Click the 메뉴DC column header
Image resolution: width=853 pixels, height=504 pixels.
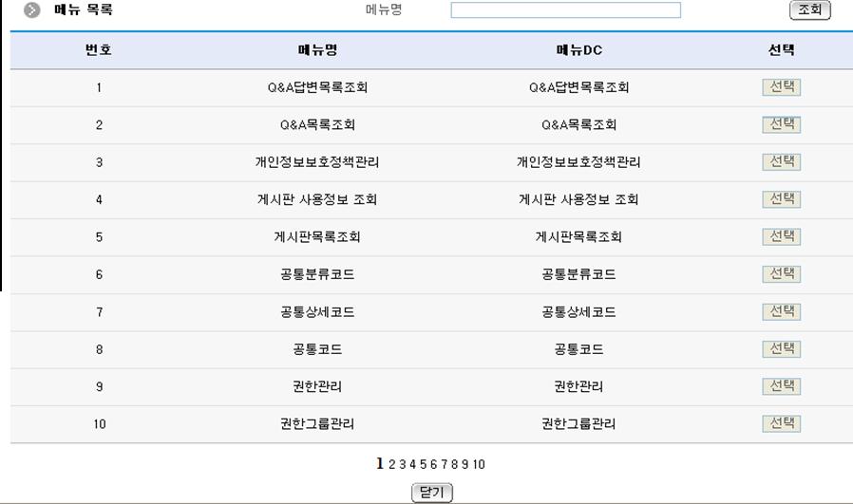[x=578, y=50]
